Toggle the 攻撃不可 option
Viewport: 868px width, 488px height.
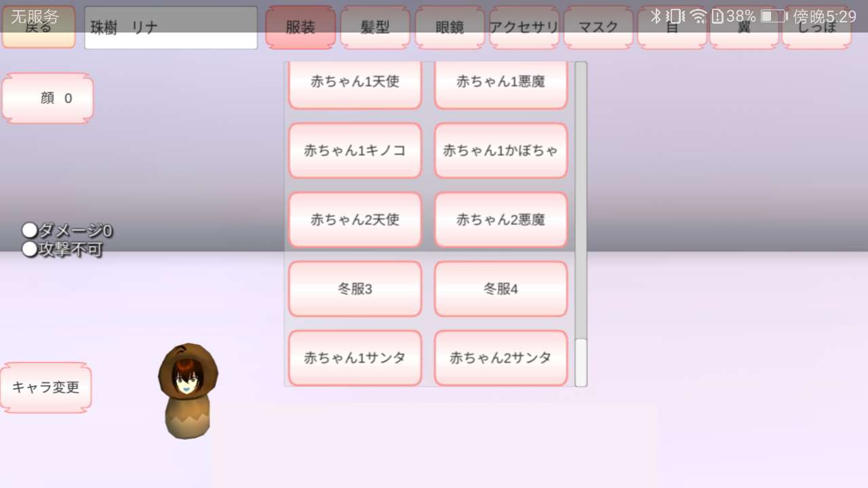[x=62, y=249]
